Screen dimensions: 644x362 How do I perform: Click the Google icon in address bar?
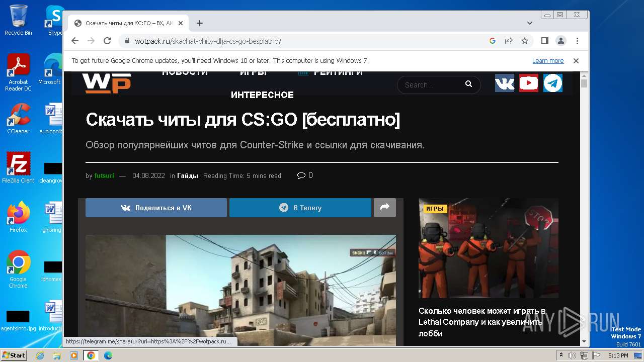pyautogui.click(x=493, y=41)
